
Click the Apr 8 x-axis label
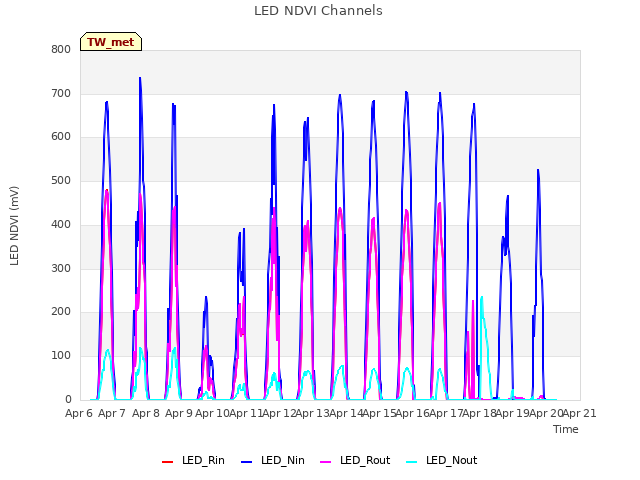[x=146, y=413]
